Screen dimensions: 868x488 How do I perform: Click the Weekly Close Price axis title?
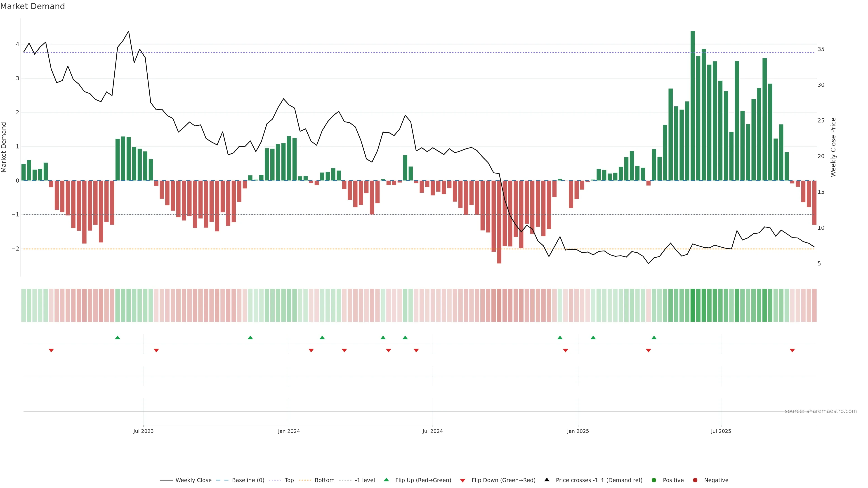[833, 147]
